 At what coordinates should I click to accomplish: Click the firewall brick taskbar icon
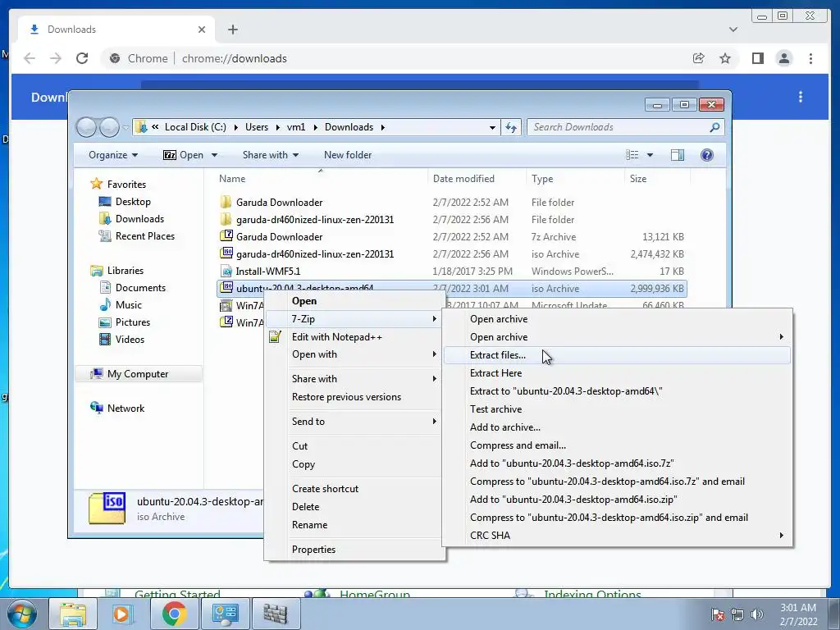tap(276, 614)
